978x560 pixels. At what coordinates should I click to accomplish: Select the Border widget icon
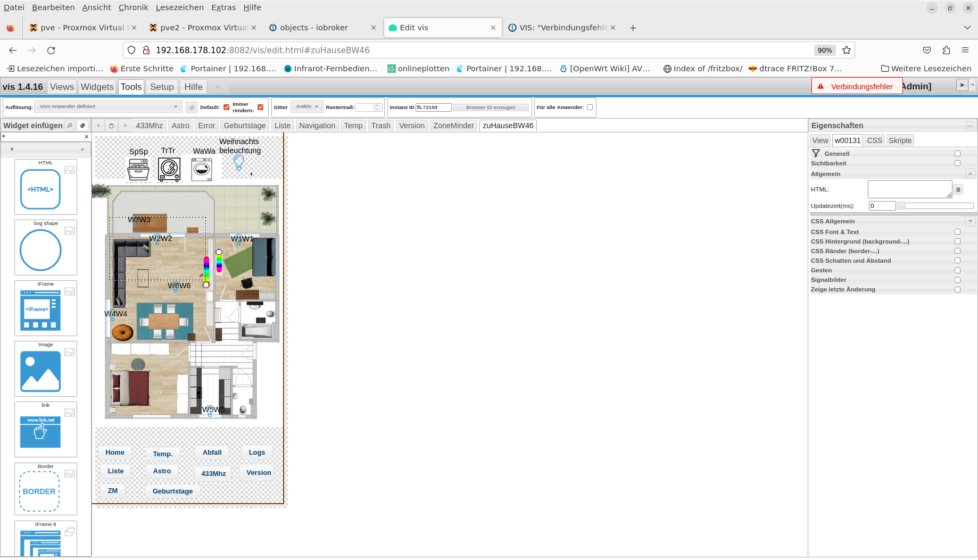tap(39, 491)
